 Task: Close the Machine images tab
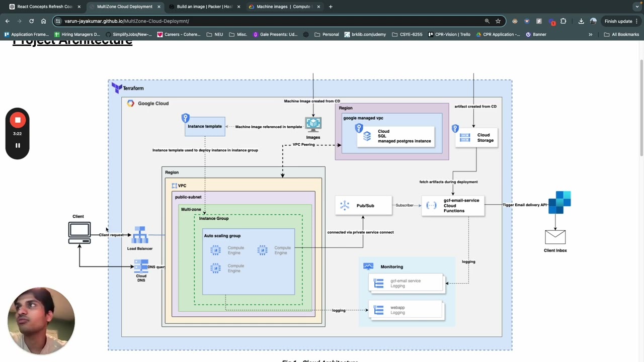tap(318, 7)
